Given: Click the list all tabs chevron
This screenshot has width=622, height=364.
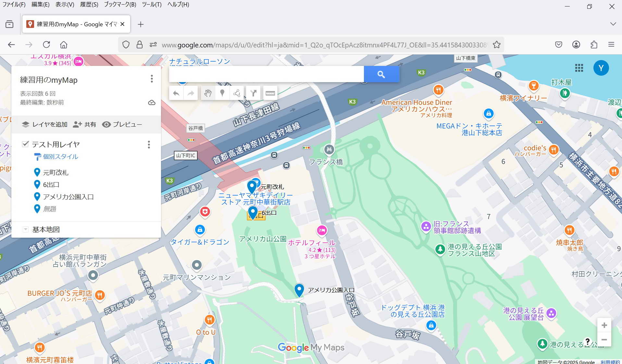Looking at the screenshot, I should 613,24.
